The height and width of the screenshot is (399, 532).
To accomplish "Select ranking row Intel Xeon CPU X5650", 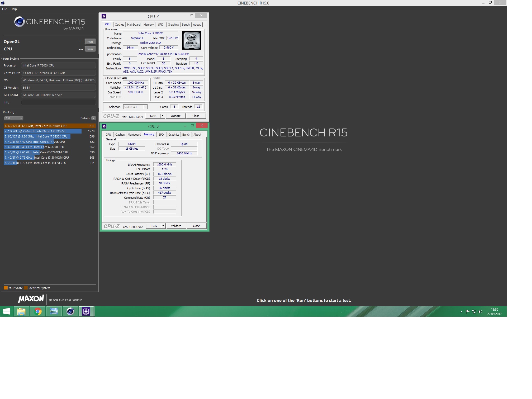I will (49, 131).
